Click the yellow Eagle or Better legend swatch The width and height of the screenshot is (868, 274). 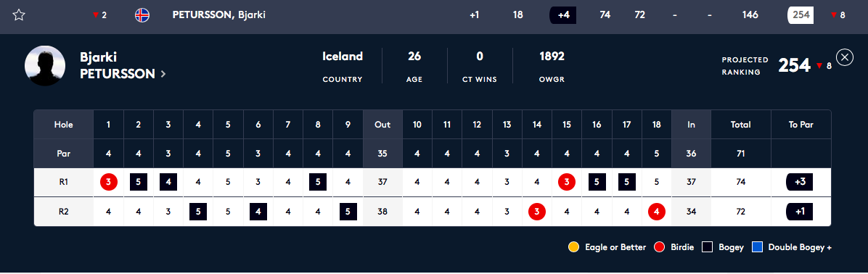tap(573, 247)
